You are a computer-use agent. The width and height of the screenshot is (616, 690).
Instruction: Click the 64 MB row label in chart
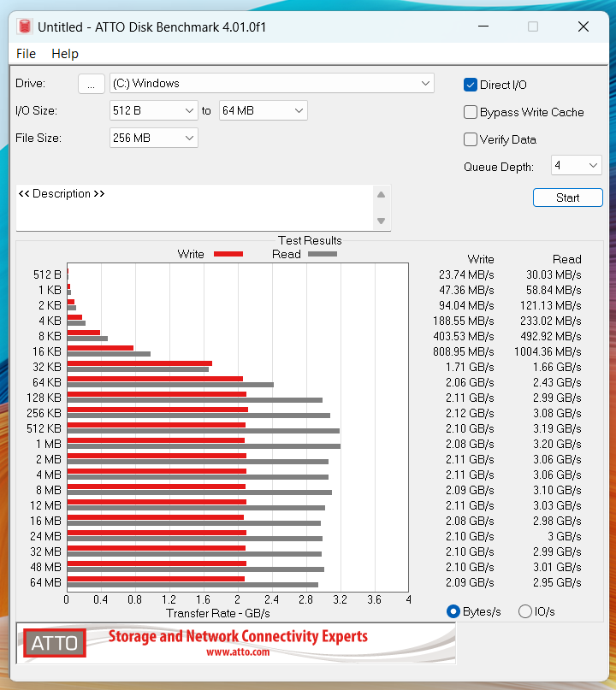tap(46, 582)
